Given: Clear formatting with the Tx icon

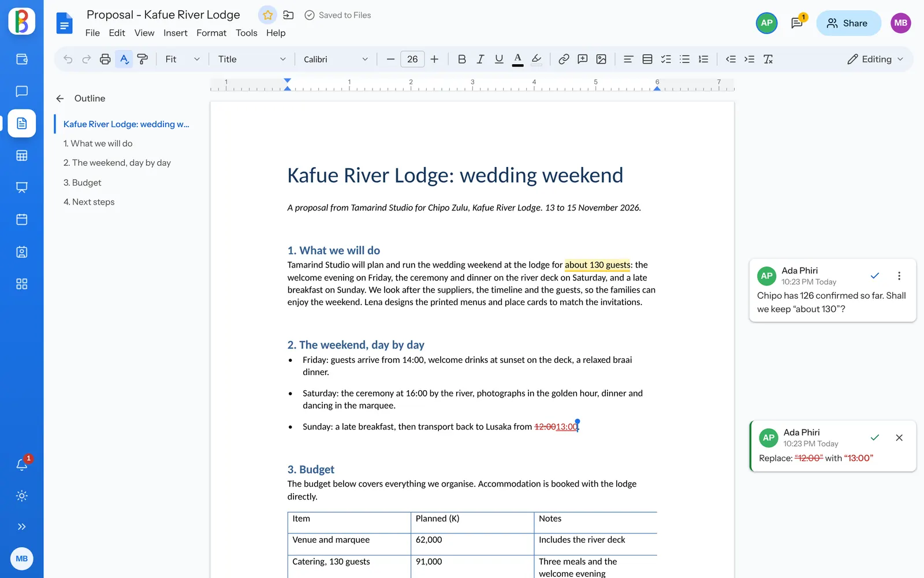Looking at the screenshot, I should [768, 59].
